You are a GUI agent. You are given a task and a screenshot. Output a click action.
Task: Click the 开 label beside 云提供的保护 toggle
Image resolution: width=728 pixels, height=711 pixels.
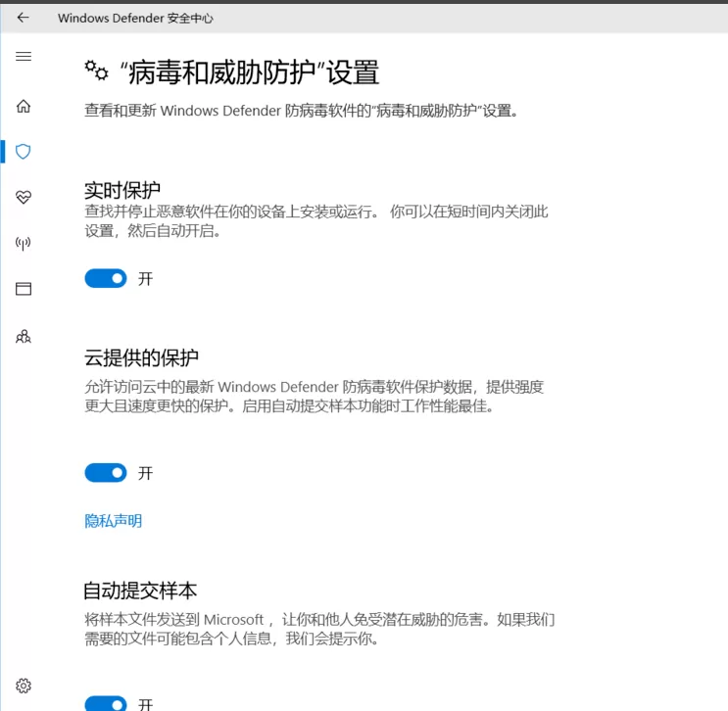click(x=145, y=473)
